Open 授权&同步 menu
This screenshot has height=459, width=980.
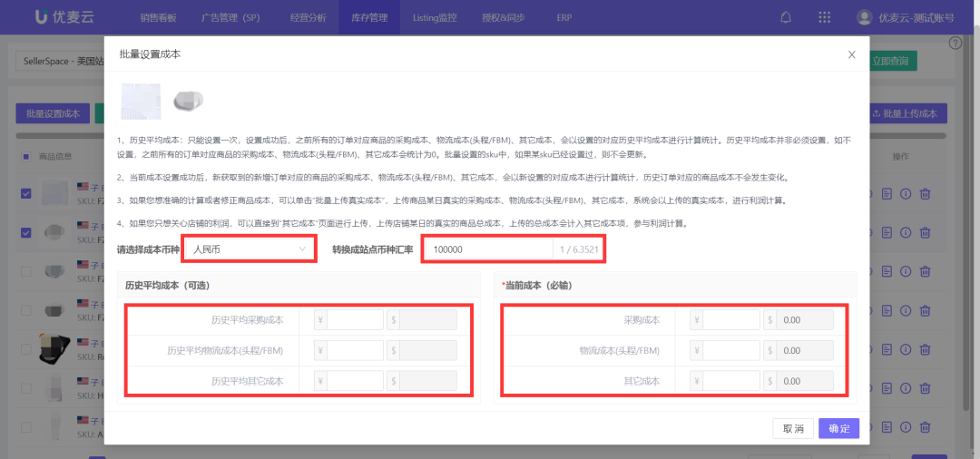[x=501, y=17]
